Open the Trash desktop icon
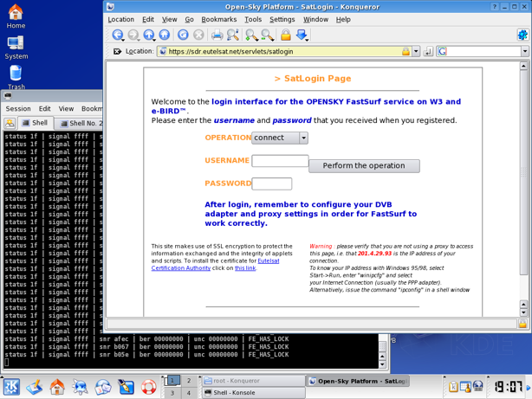This screenshot has width=532, height=399. 16,78
